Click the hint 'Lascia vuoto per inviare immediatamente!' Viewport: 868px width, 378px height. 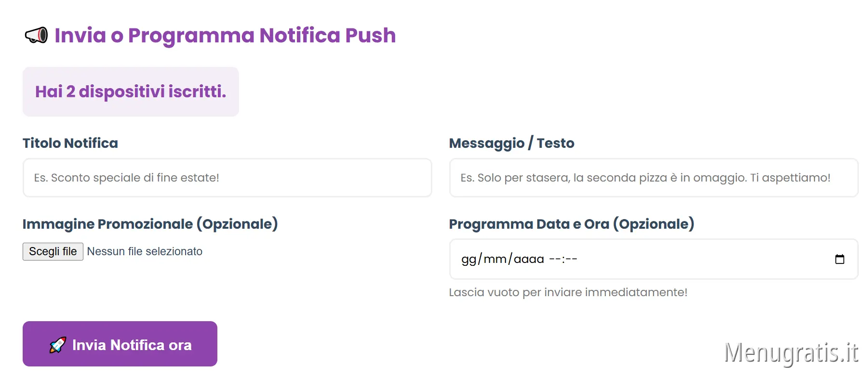tap(568, 292)
